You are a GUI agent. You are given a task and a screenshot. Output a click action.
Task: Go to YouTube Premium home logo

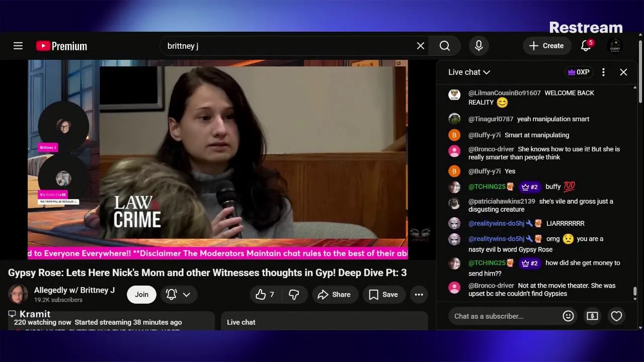61,46
